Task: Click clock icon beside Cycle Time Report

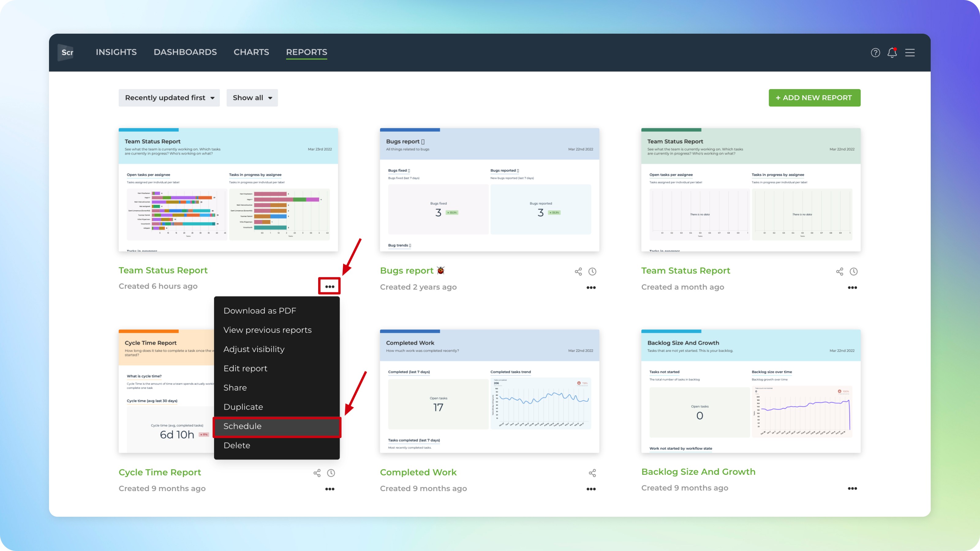Action: (x=331, y=473)
